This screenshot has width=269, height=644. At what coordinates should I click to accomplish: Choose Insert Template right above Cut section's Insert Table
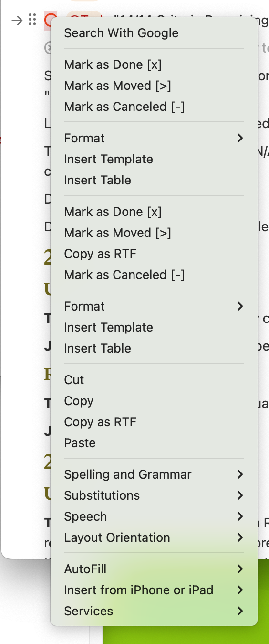(x=108, y=327)
